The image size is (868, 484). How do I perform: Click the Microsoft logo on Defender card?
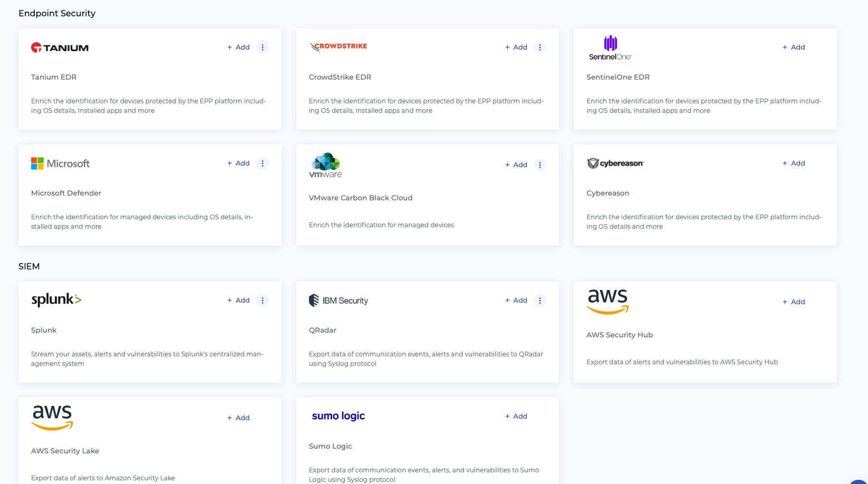pos(61,163)
